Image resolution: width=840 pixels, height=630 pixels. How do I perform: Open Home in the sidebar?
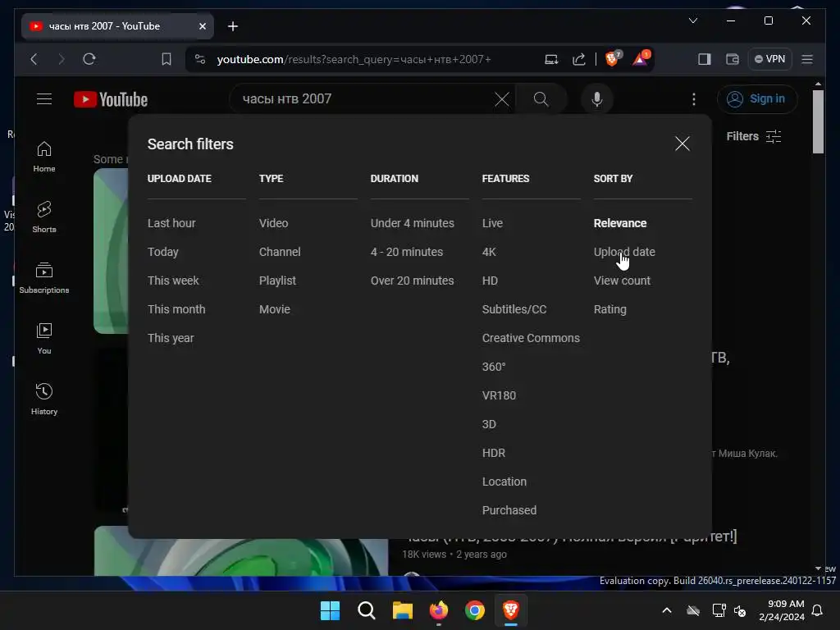coord(44,157)
